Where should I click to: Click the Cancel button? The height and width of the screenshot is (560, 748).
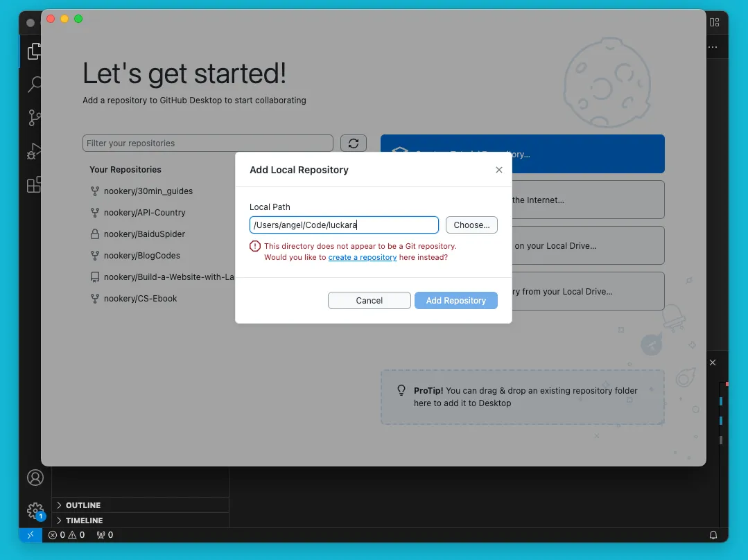(369, 301)
